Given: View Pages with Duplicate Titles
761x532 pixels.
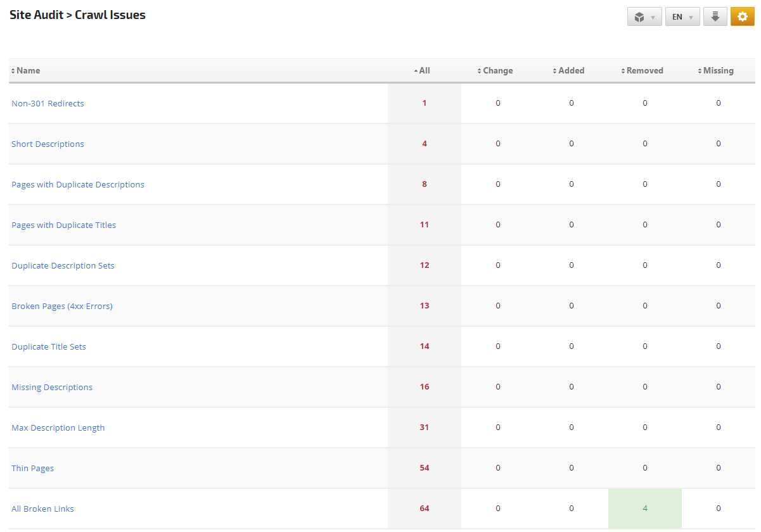Looking at the screenshot, I should point(63,225).
